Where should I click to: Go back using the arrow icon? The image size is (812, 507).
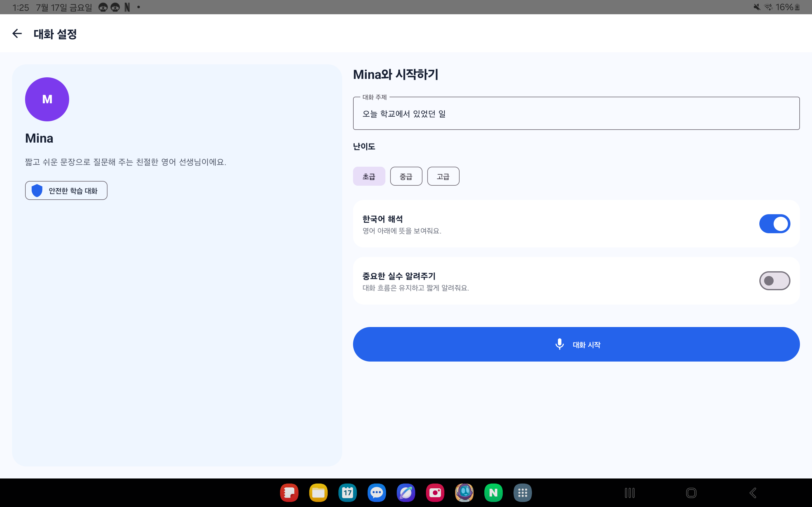17,34
